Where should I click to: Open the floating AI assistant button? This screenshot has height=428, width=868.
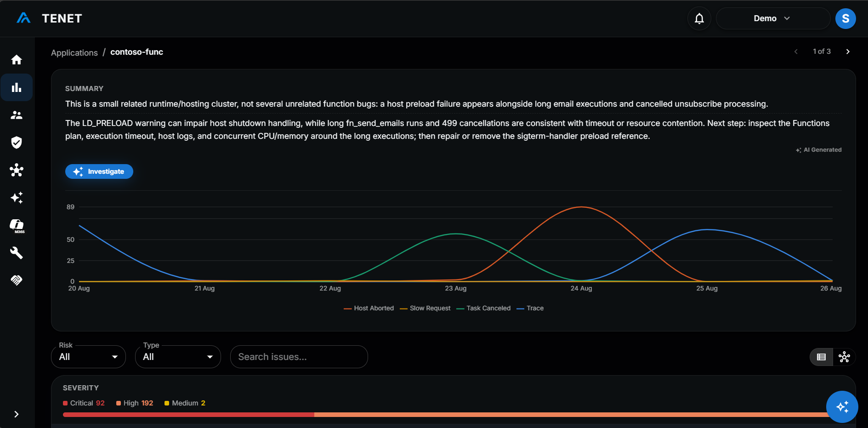click(x=842, y=407)
